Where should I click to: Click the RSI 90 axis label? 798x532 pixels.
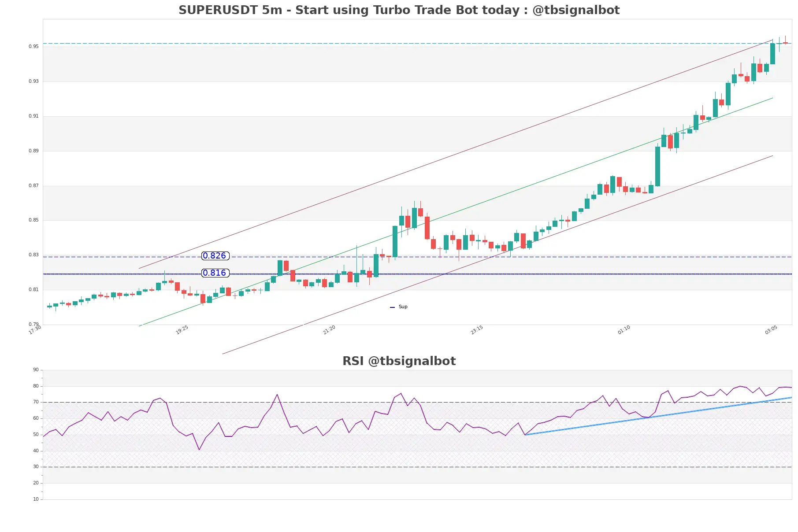point(36,370)
